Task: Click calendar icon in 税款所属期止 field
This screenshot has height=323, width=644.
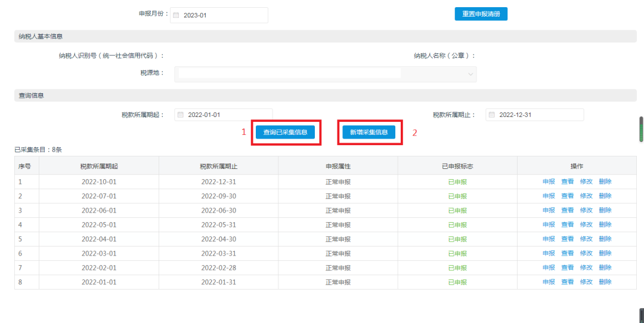Action: pos(491,115)
